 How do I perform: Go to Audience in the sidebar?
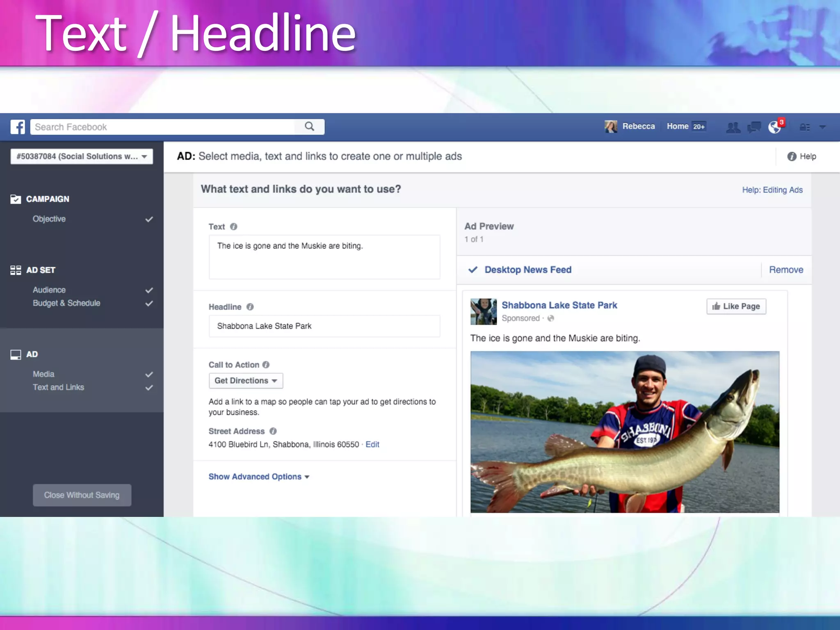(49, 290)
